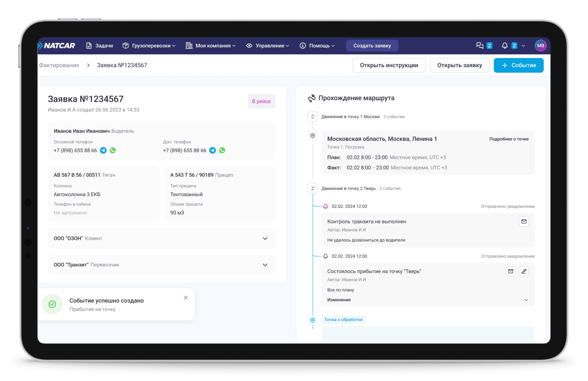Image resolution: width=588 pixels, height=381 pixels.
Task: Click mail icon on Tver arrival event
Action: [x=510, y=271]
